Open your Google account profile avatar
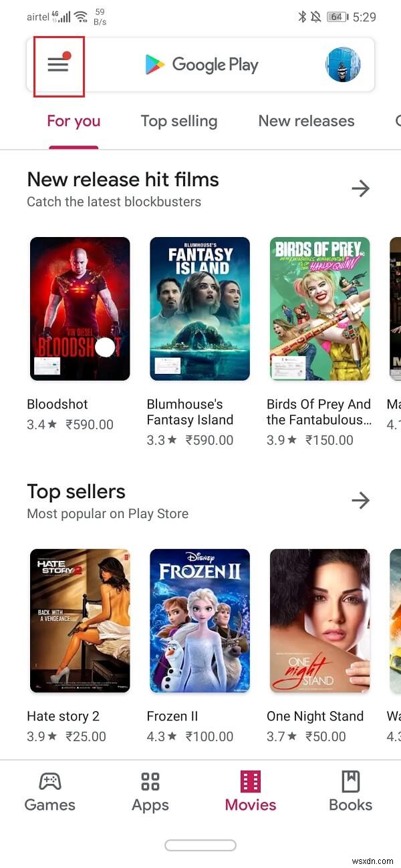The width and height of the screenshot is (401, 868). tap(344, 65)
